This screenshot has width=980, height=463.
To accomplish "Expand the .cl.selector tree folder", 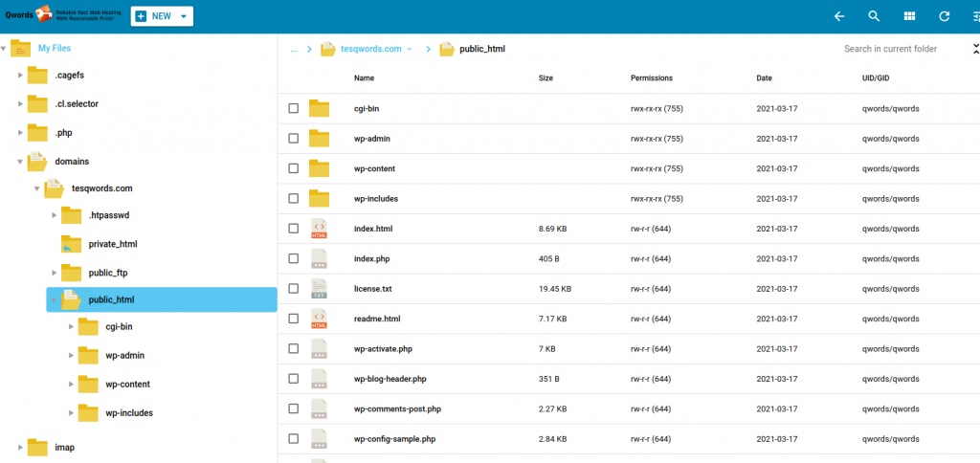I will 21,104.
